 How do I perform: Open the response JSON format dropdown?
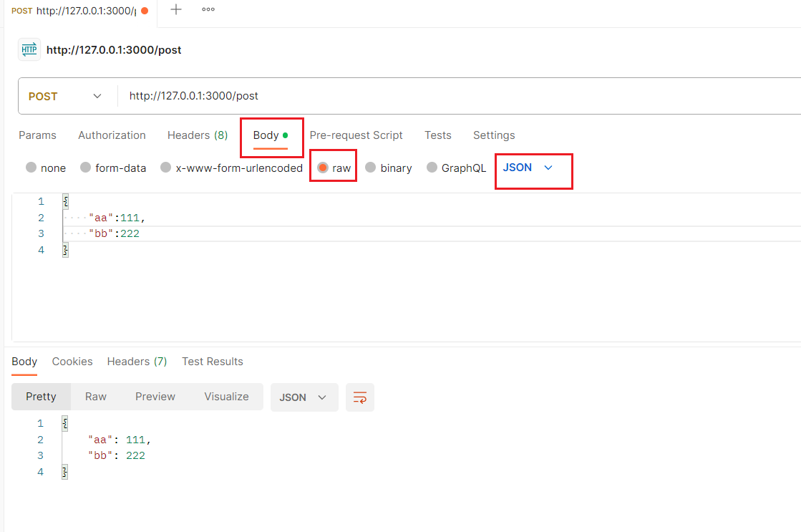[x=304, y=397]
